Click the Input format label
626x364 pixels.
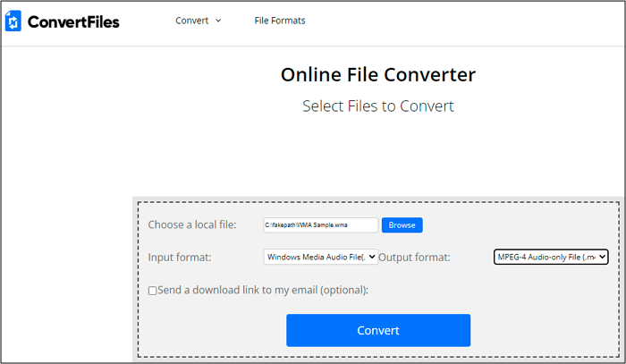182,258
